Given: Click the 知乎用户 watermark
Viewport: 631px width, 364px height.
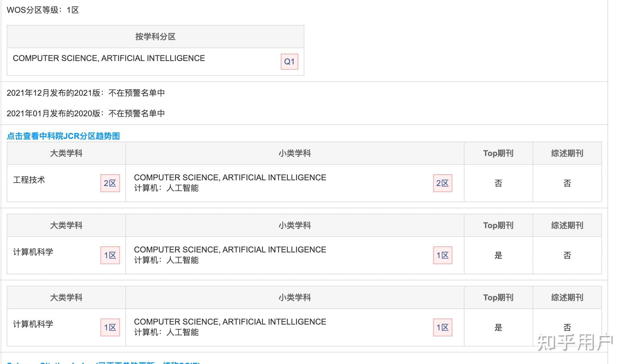Looking at the screenshot, I should 575,342.
